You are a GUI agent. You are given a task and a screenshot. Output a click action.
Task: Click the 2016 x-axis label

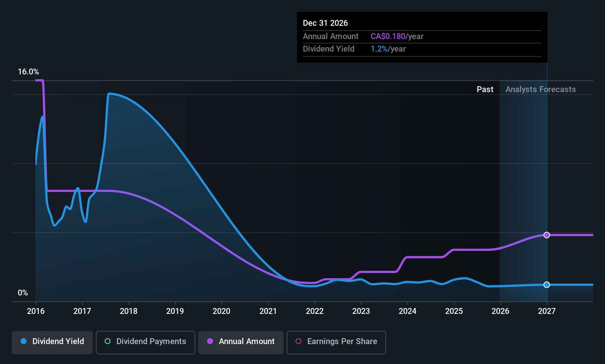coord(36,311)
